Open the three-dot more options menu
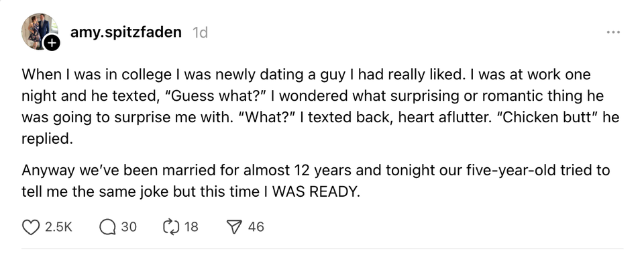The image size is (644, 268). [613, 32]
